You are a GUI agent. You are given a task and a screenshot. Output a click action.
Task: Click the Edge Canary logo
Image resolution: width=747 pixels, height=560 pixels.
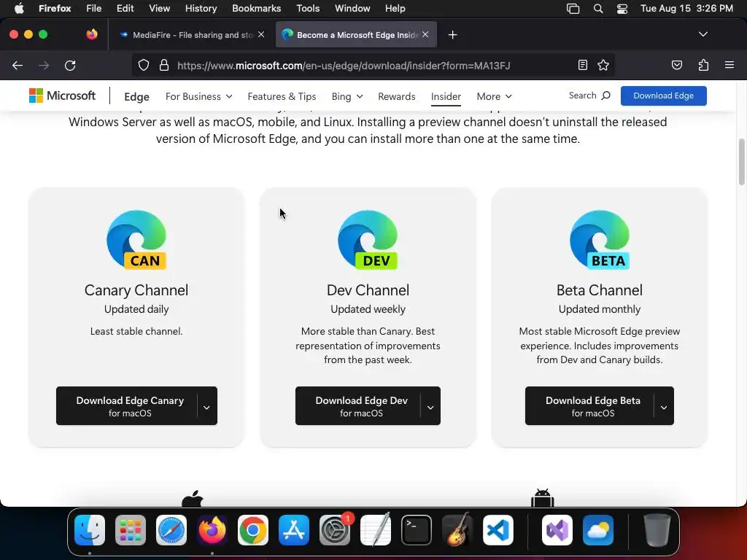[x=136, y=240]
